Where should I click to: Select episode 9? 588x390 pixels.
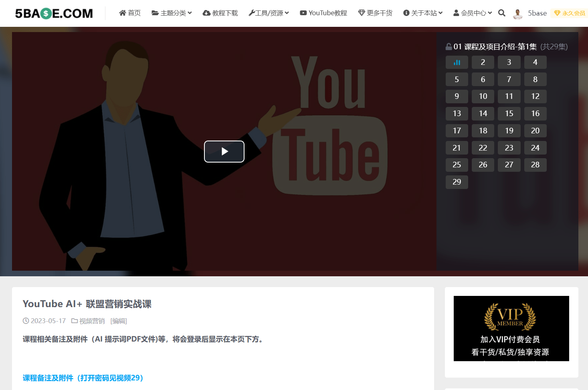(457, 96)
